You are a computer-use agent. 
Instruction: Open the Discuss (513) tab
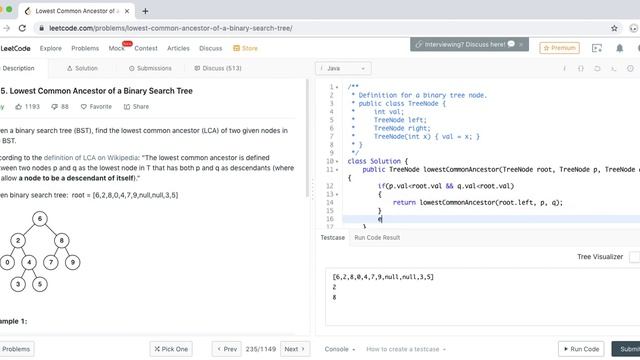(218, 68)
